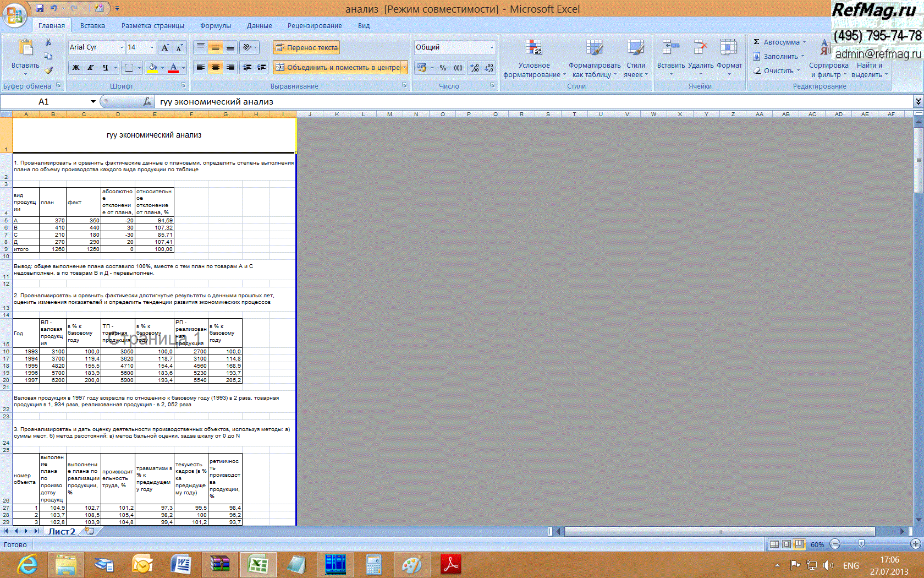Image resolution: width=924 pixels, height=578 pixels.
Task: Click the AutoSum sigma icon
Action: tap(757, 42)
